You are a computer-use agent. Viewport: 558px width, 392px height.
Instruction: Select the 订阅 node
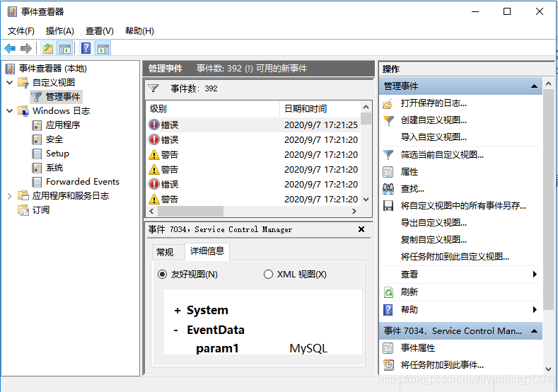tap(41, 210)
